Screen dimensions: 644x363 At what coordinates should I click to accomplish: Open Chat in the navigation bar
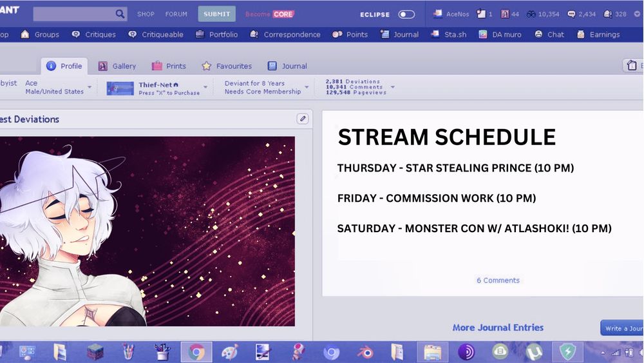[549, 35]
